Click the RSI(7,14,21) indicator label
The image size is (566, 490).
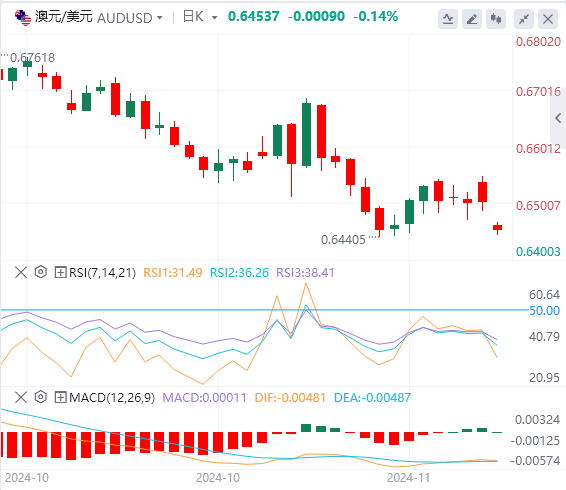103,273
